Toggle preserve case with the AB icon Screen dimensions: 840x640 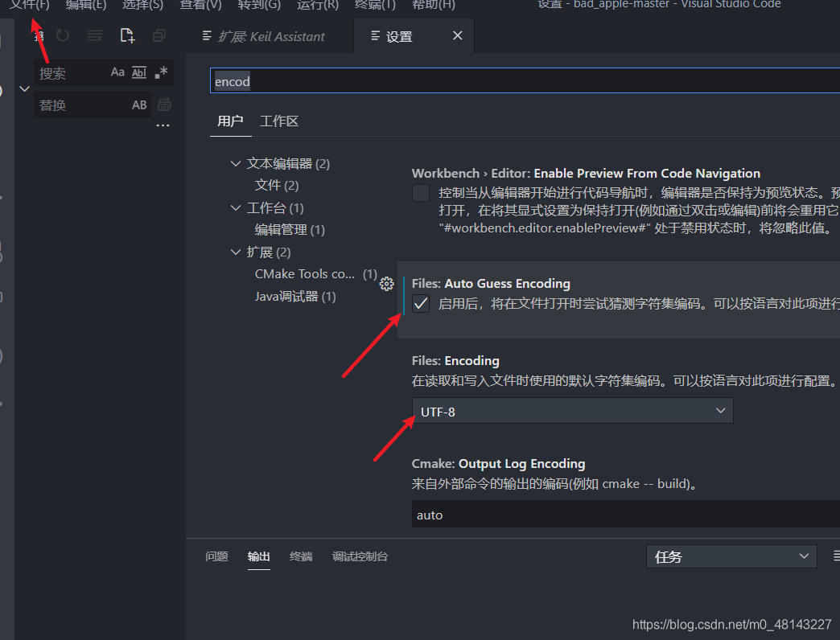141,104
